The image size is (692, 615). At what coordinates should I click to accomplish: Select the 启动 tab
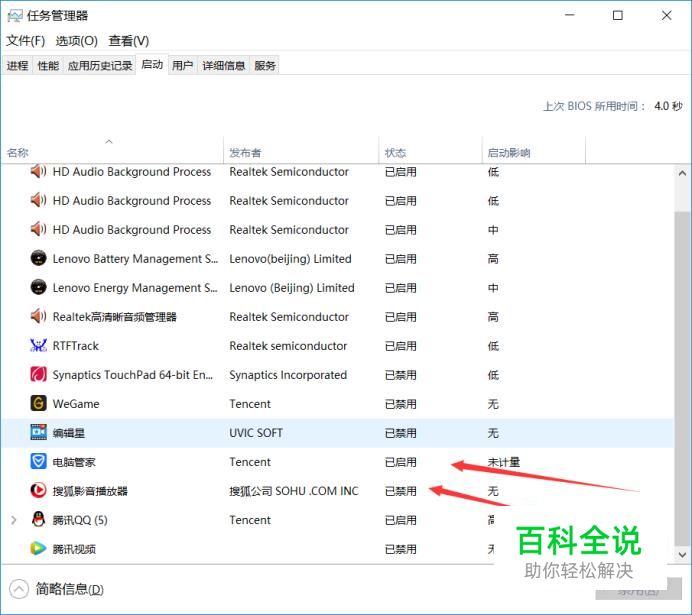(152, 64)
